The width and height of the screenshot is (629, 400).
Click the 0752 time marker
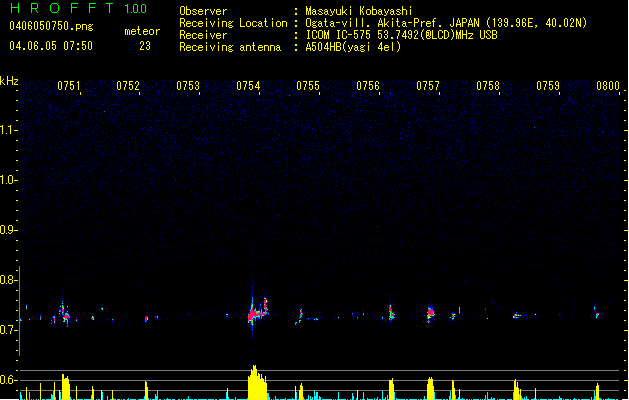(128, 86)
